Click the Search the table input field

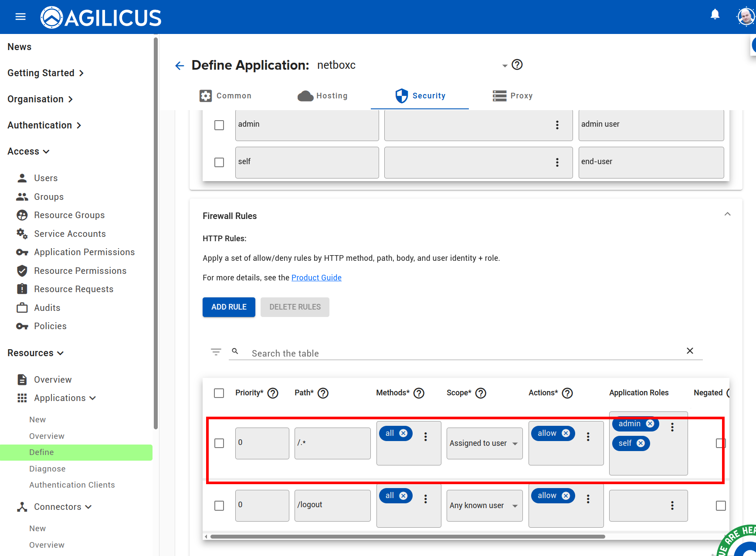point(392,353)
